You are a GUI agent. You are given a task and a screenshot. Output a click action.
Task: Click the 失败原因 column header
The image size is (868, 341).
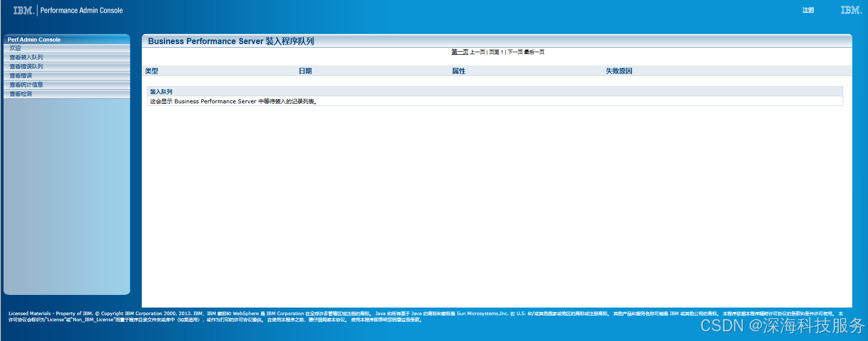pyautogui.click(x=619, y=71)
